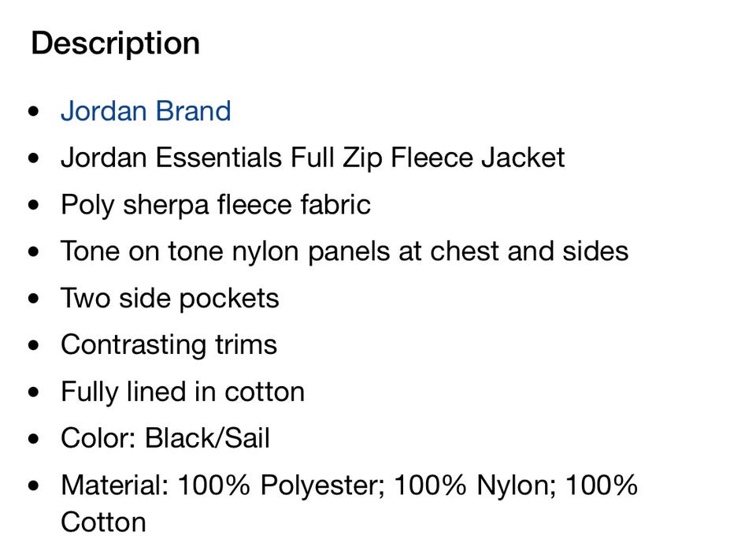
Task: Open the Jordan Brand link
Action: pos(146,111)
